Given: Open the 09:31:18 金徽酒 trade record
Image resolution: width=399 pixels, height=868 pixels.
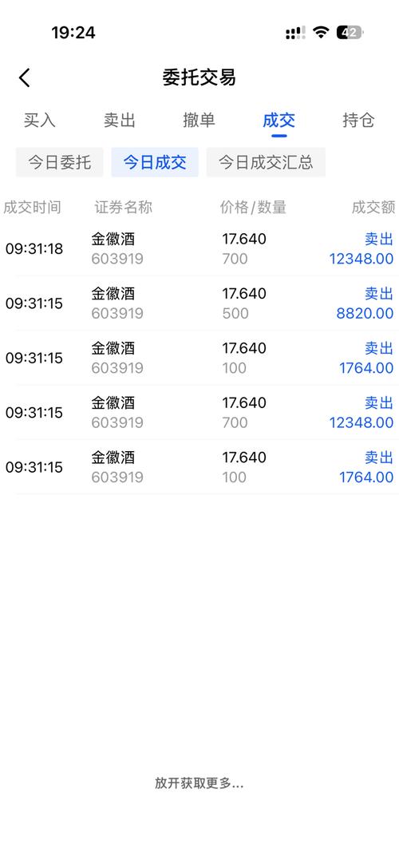Looking at the screenshot, I should (199, 248).
